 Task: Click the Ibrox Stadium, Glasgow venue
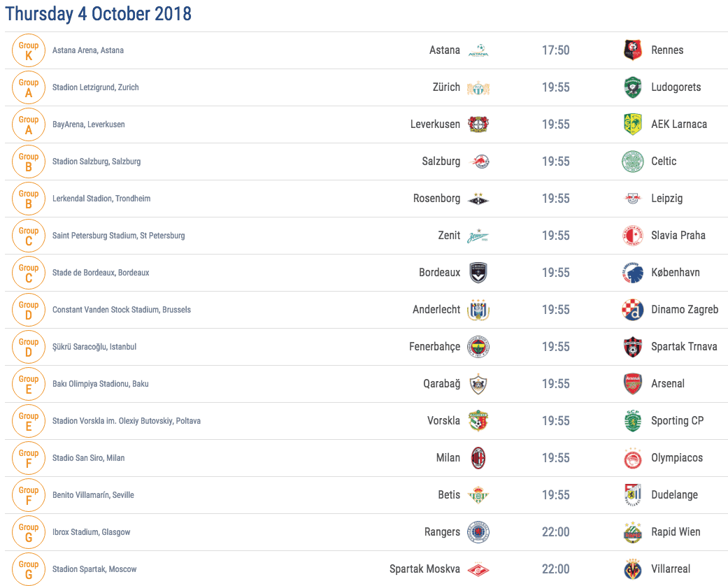pyautogui.click(x=91, y=532)
